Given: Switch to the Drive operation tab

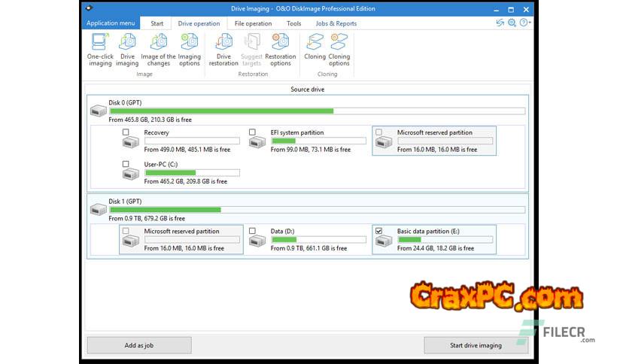Looking at the screenshot, I should tap(199, 23).
